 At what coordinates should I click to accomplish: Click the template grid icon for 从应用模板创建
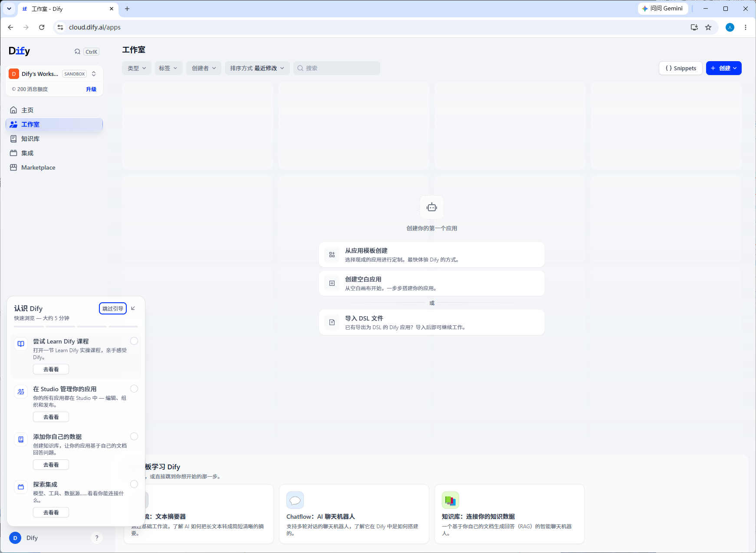coord(332,255)
